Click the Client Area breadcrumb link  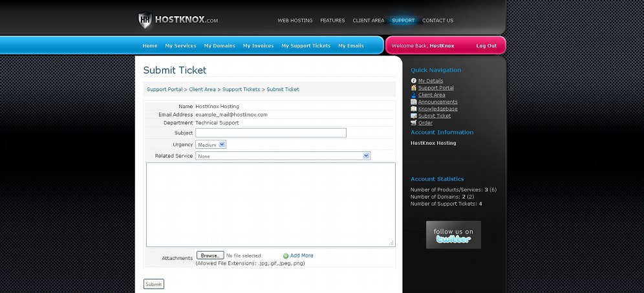tap(202, 89)
